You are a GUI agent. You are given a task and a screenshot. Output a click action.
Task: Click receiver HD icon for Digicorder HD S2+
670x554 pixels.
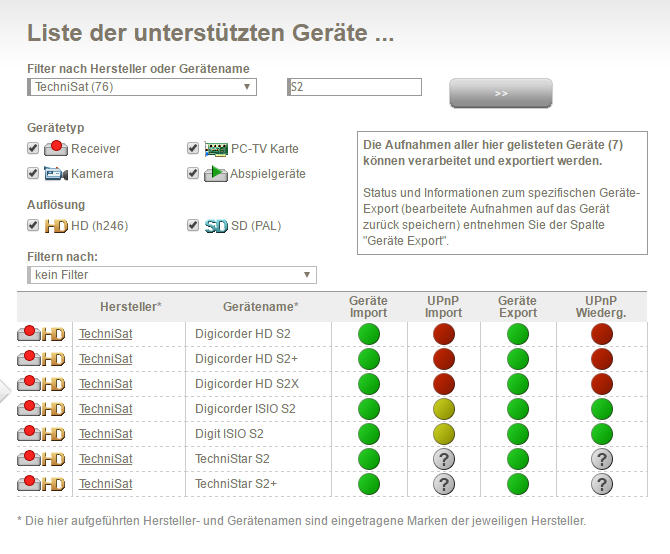click(x=41, y=358)
